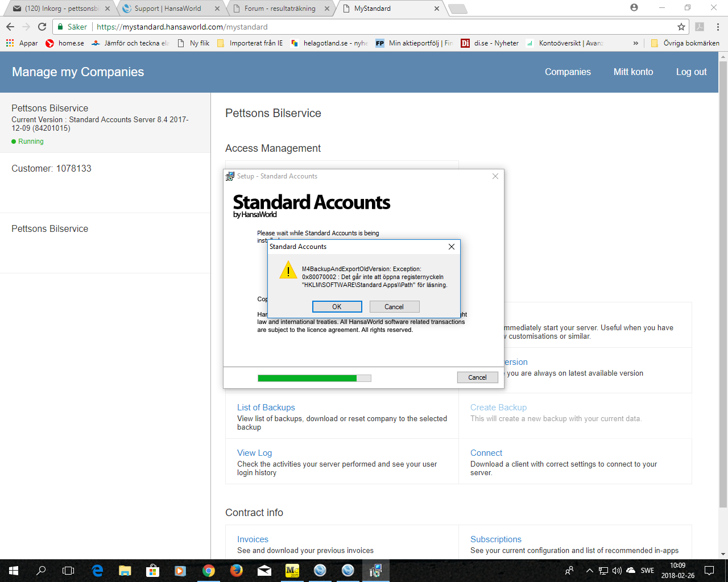Open Companies in the top navigation

tap(568, 72)
